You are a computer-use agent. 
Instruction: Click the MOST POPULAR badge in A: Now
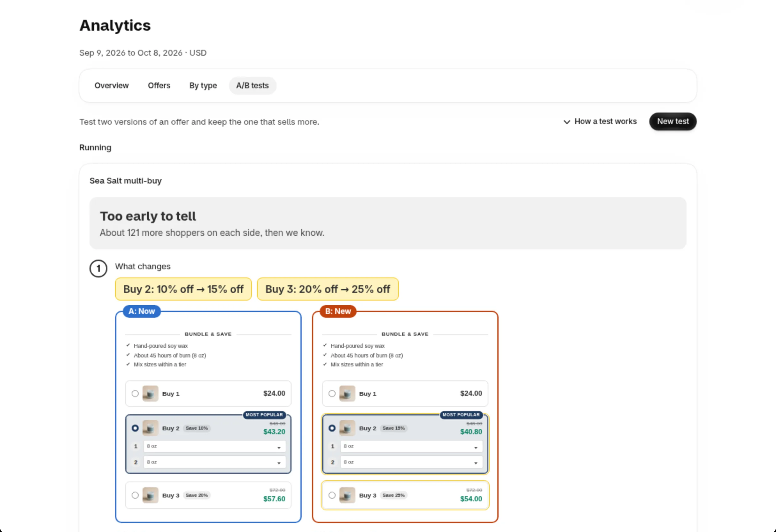[x=264, y=414]
